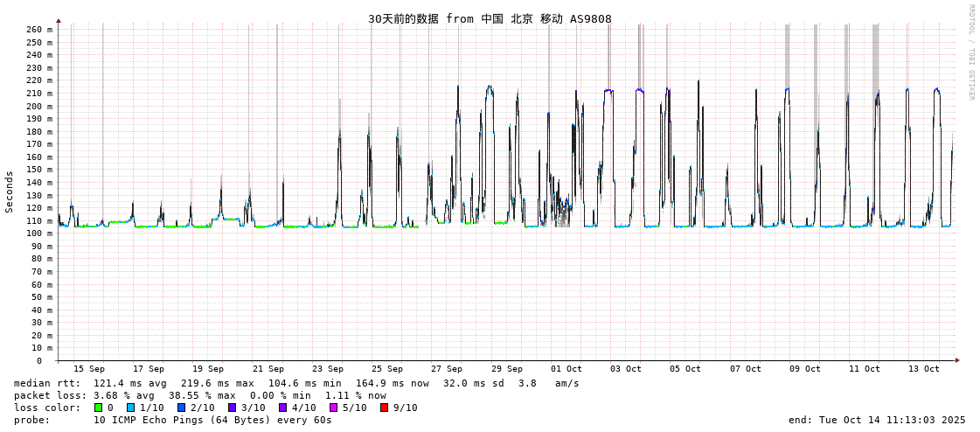Viewport: 980px width, 432px height.
Task: Click the 13 Oct date label
Action: [x=924, y=369]
